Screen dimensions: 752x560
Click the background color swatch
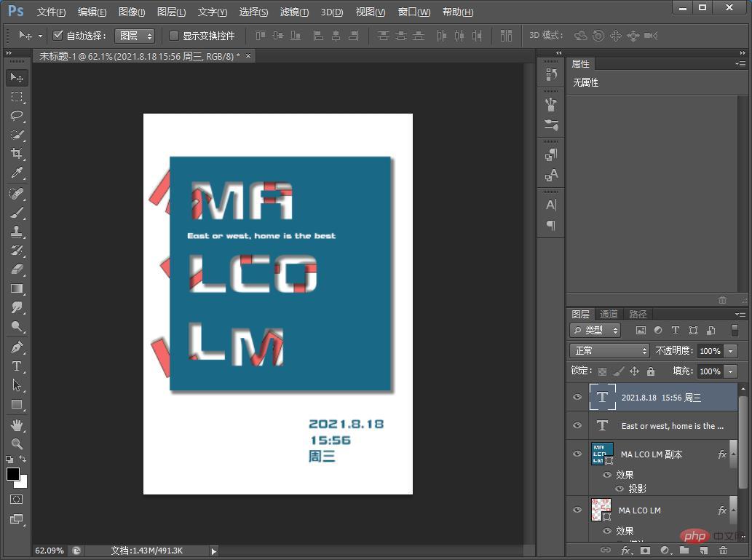[23, 483]
